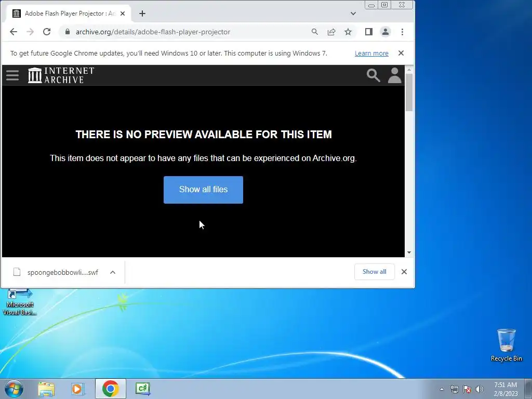Click the Show desktop strip
This screenshot has width=532, height=399.
528,389
